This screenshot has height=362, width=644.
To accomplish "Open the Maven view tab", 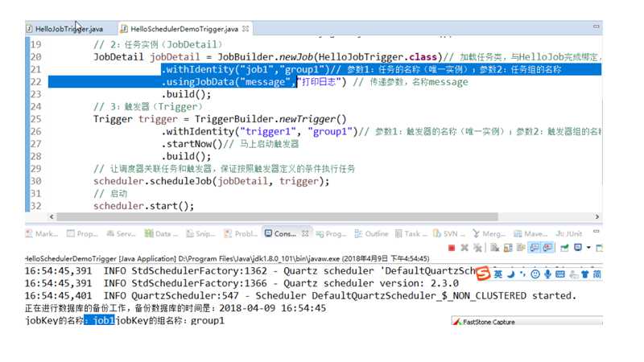I will pos(530,233).
